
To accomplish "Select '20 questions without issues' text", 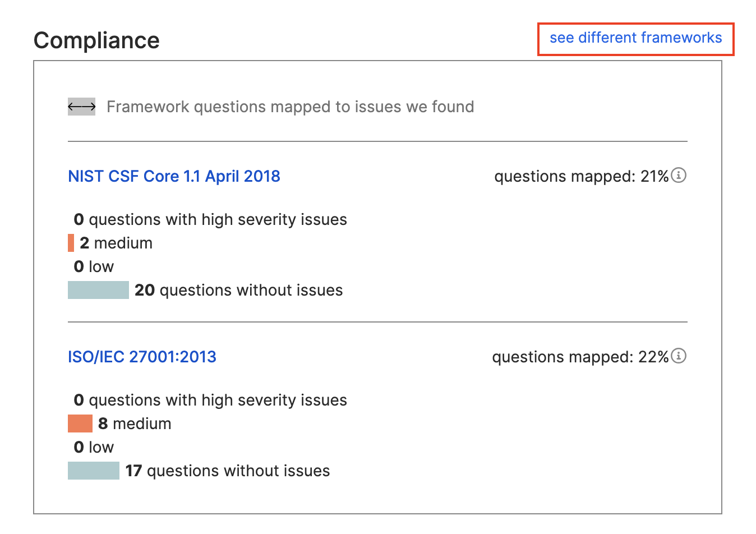I will click(x=239, y=290).
